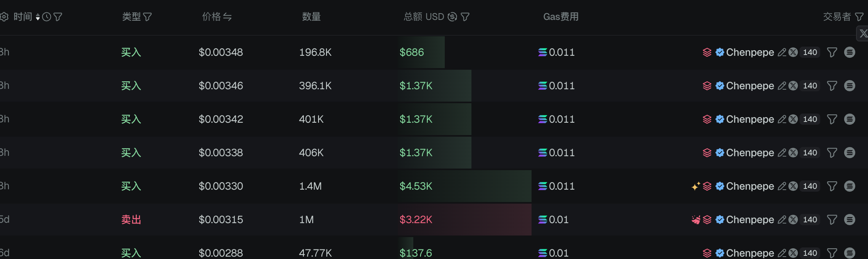Click the edit pencil in the $686 row
Screen dimensions: 868x259
(x=782, y=52)
